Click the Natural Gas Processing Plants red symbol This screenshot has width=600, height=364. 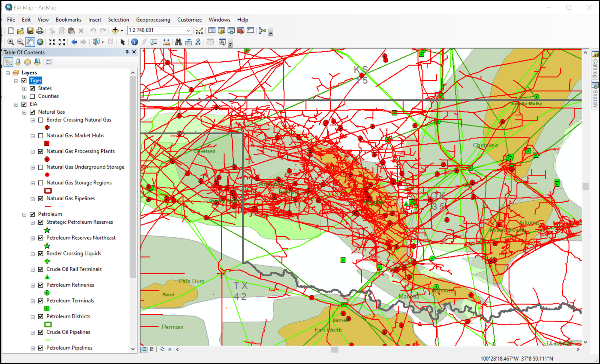tap(47, 159)
